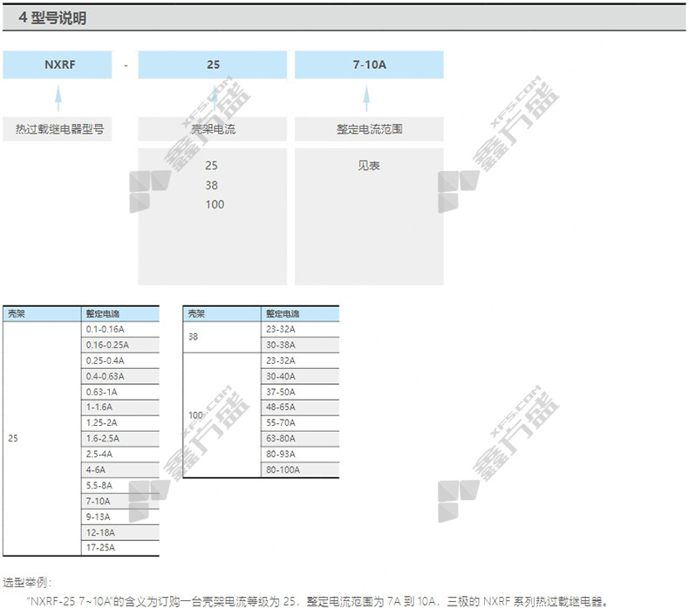Click the 4 型号说明 section heading

[x=52, y=17]
